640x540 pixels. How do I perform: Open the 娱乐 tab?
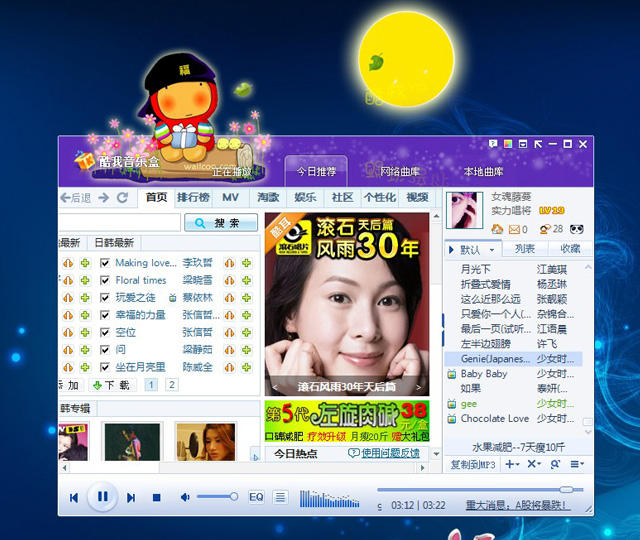[305, 198]
